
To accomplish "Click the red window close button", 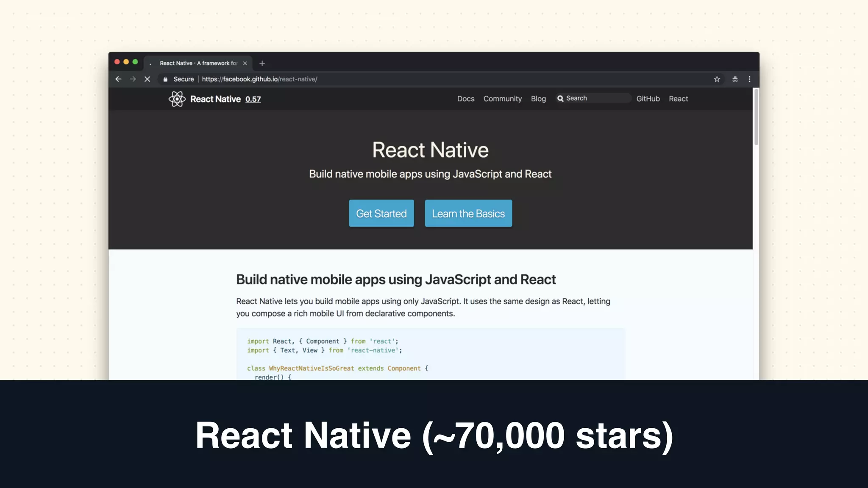I will click(117, 62).
